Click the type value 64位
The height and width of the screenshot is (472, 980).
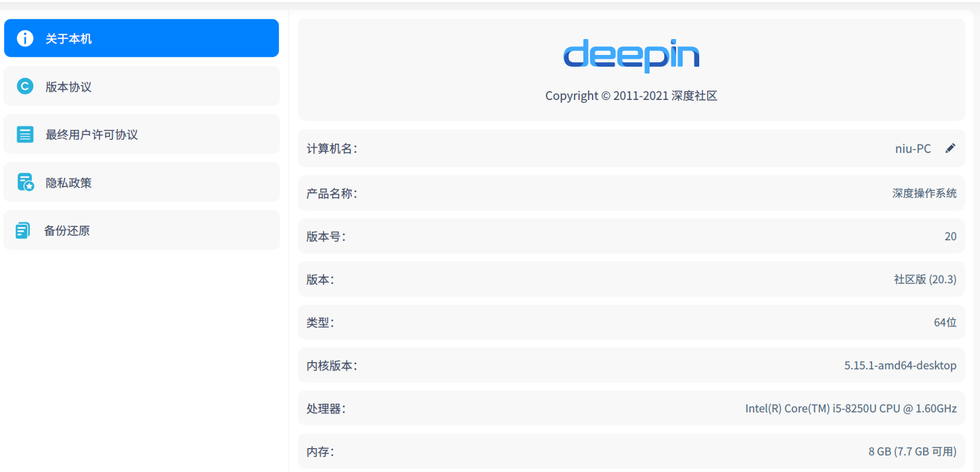click(x=946, y=322)
